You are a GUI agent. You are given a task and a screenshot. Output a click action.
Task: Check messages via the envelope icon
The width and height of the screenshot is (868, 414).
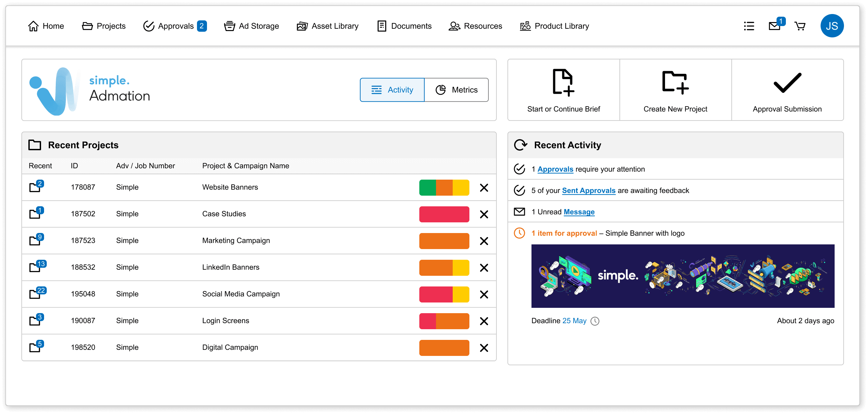[774, 26]
